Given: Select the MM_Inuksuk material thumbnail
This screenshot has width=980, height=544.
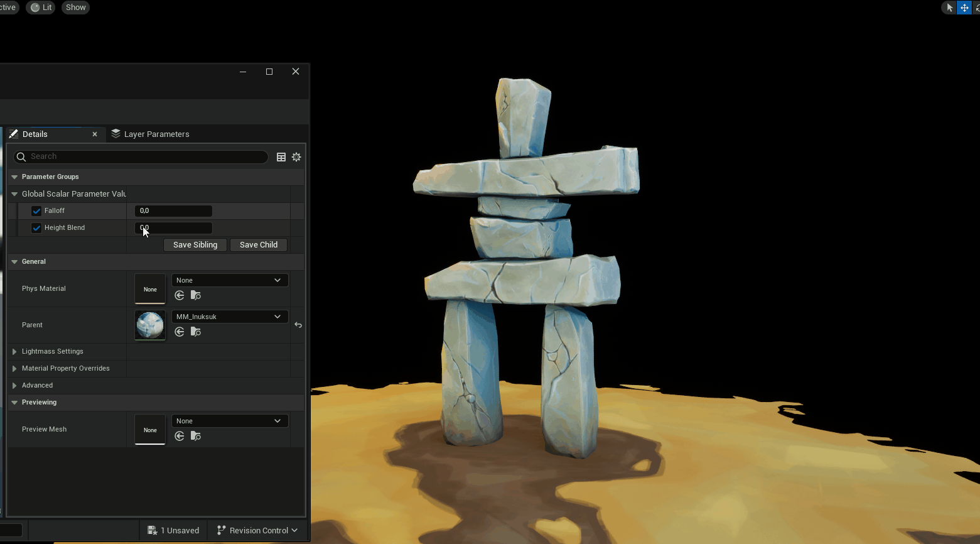Looking at the screenshot, I should [149, 325].
